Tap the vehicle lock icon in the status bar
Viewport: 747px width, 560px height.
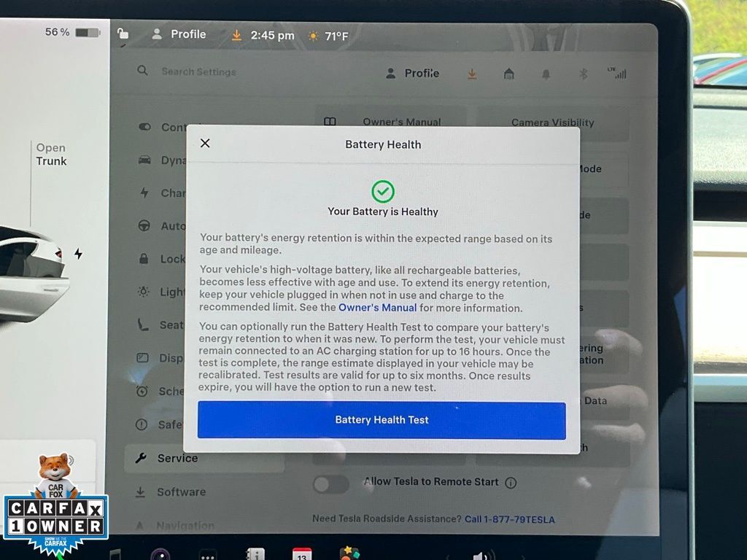pyautogui.click(x=123, y=34)
